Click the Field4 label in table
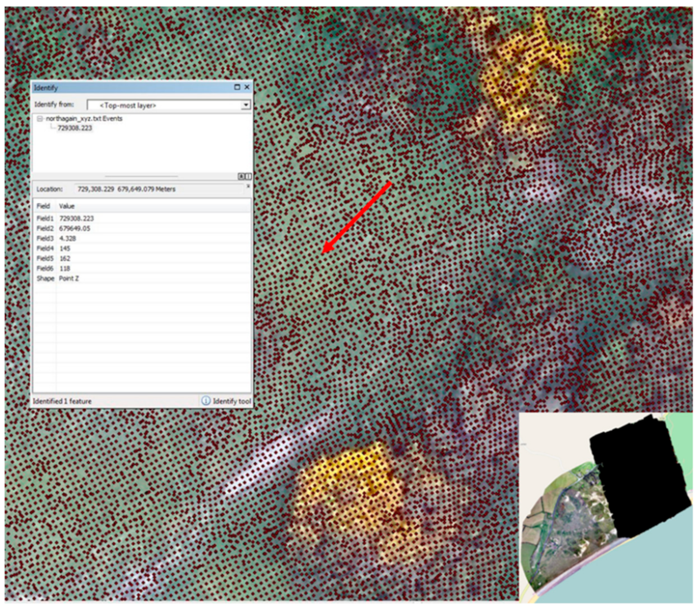The image size is (700, 610). (x=45, y=248)
